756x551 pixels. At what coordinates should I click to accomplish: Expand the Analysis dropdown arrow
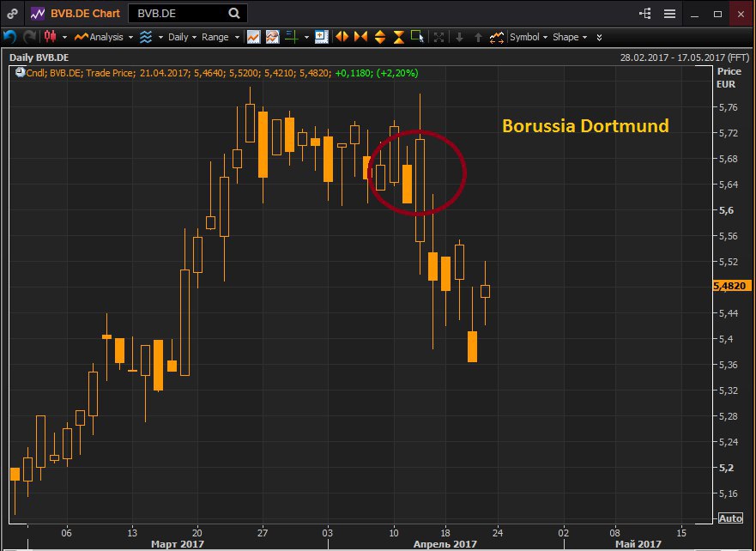[130, 37]
